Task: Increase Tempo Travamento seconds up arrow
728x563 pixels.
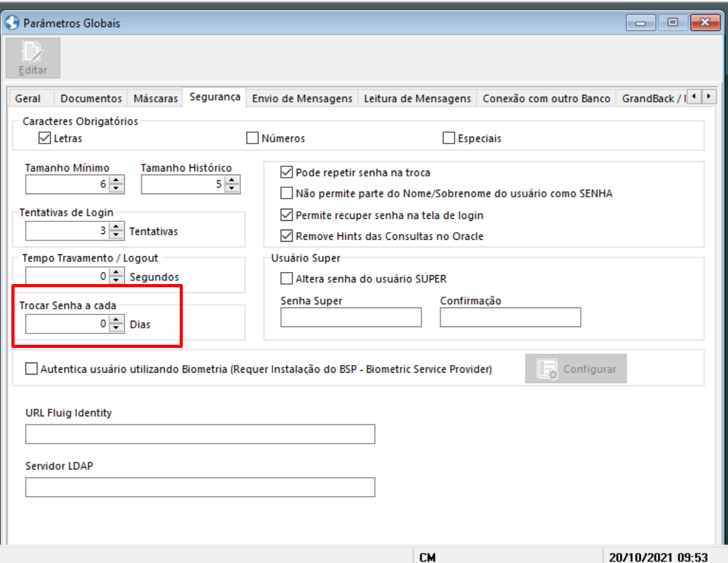Action: click(116, 272)
